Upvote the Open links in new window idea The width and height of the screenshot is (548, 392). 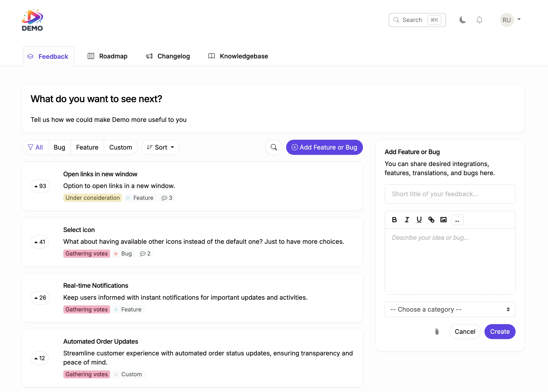pyautogui.click(x=40, y=186)
